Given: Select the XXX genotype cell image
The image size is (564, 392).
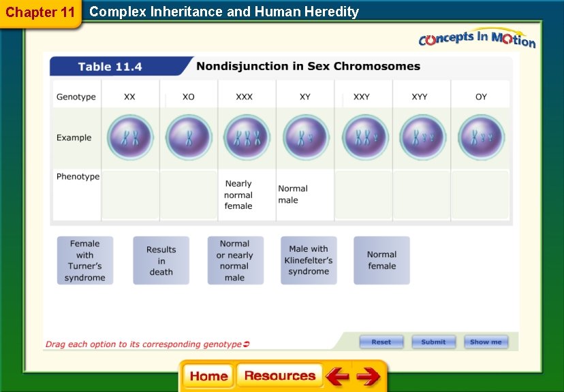Looking at the screenshot, I should 247,137.
